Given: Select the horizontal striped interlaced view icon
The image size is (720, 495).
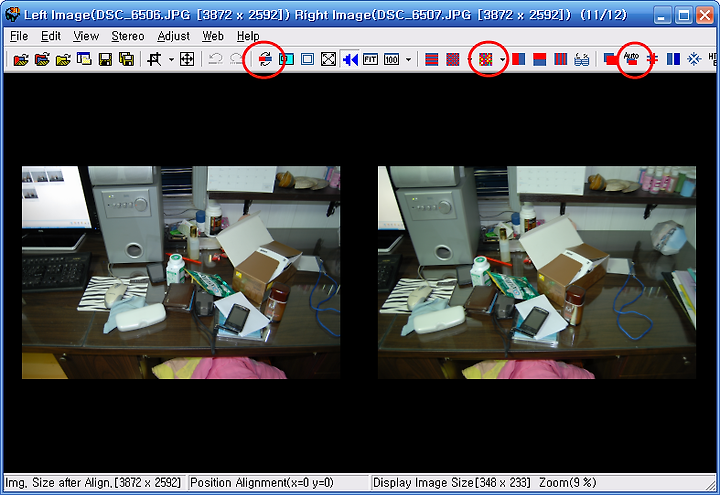Looking at the screenshot, I should click(x=431, y=59).
